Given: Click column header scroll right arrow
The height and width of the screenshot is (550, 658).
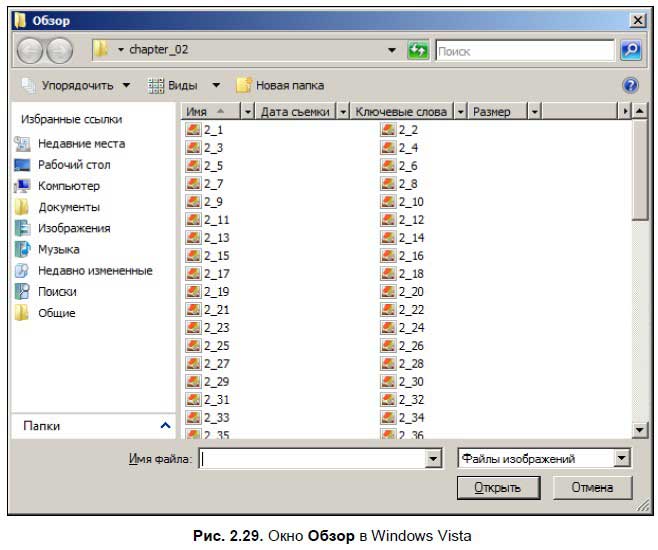Looking at the screenshot, I should click(625, 111).
